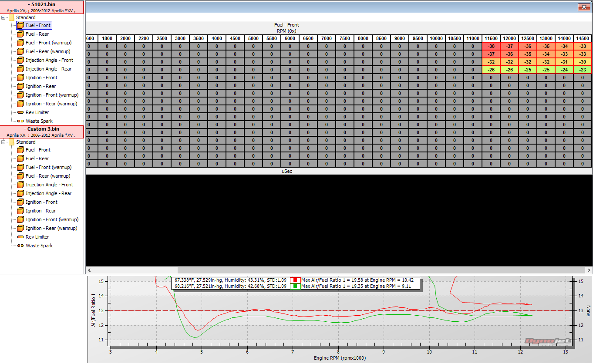The image size is (593, 364).
Task: Select the -24 cell under 14000
Action: tap(564, 70)
